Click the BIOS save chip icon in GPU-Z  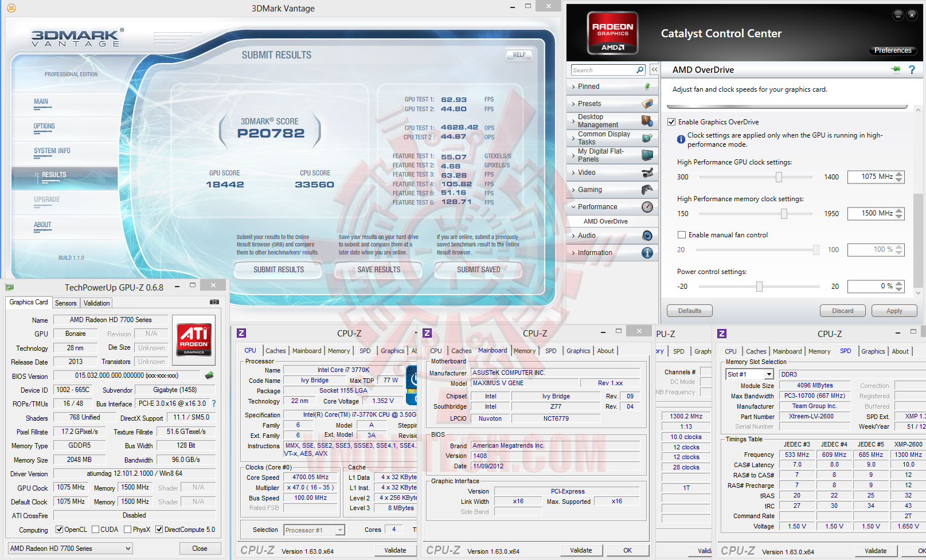209,375
